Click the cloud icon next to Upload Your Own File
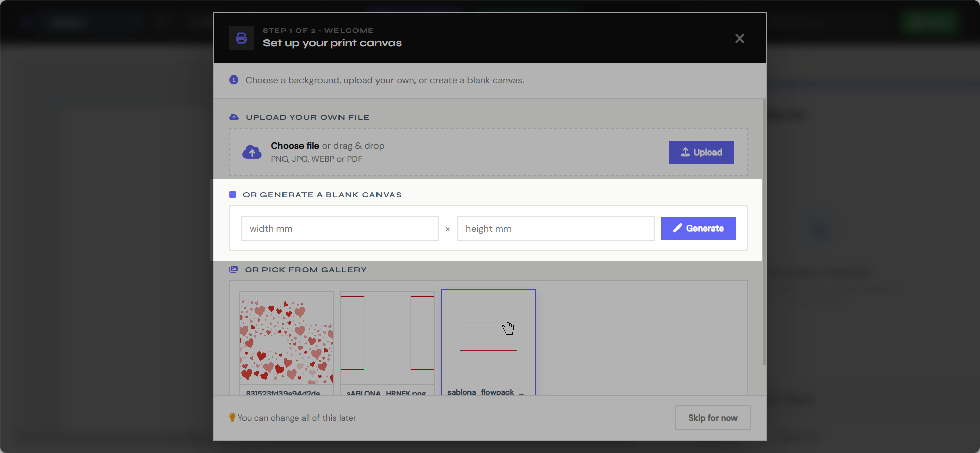 234,117
